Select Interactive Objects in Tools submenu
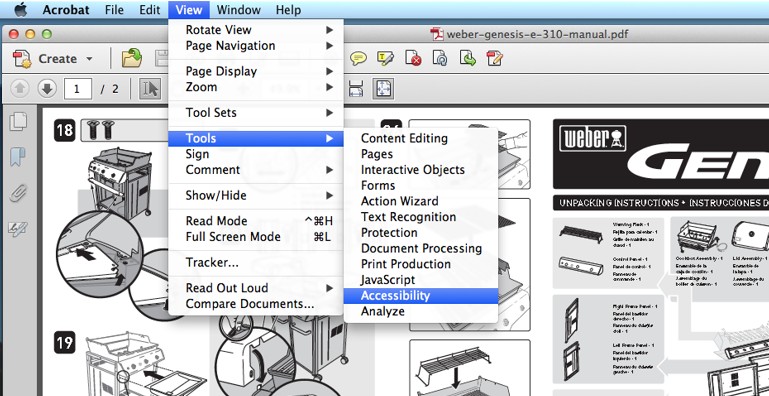The height and width of the screenshot is (396, 769). (x=421, y=170)
